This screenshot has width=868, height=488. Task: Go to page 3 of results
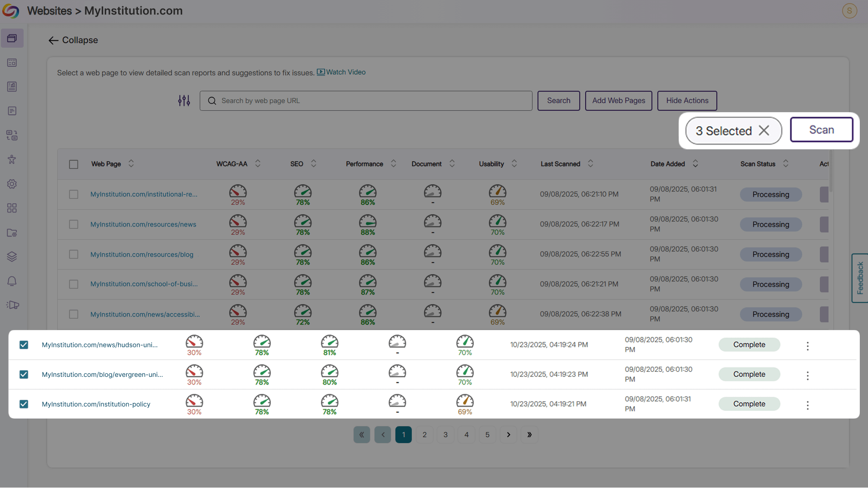pyautogui.click(x=445, y=434)
